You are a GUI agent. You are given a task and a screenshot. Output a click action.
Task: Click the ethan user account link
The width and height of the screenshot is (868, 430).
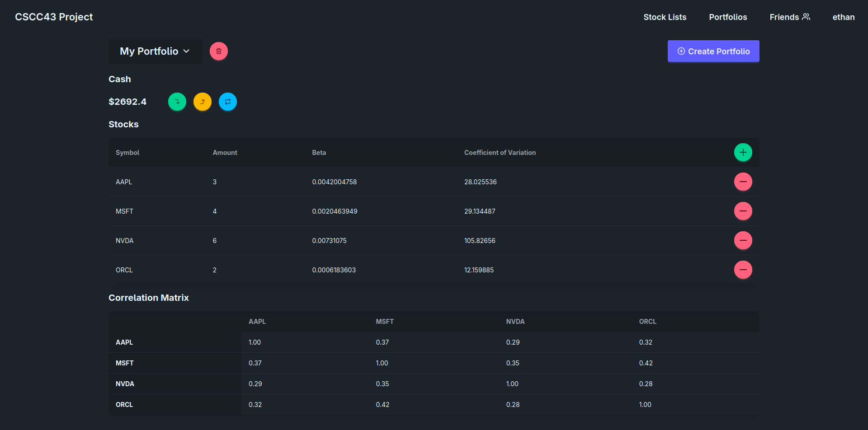pyautogui.click(x=843, y=17)
